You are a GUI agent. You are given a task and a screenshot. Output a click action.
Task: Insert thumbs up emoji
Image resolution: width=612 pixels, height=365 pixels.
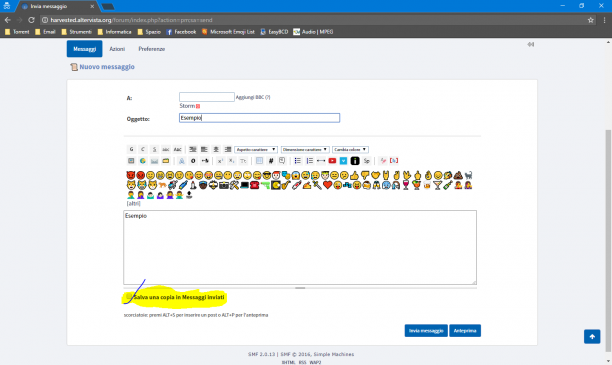click(x=354, y=175)
